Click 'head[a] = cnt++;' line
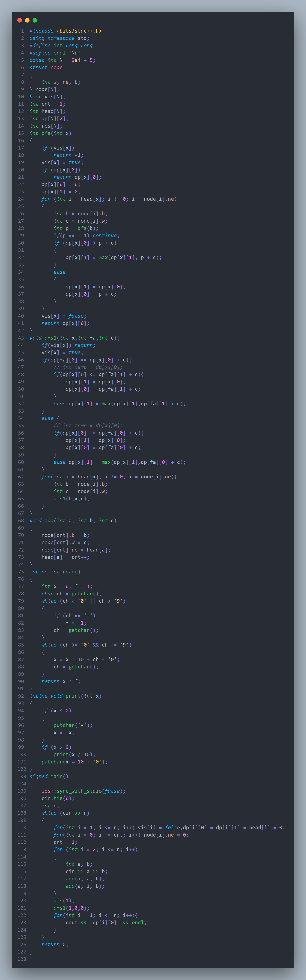The image size is (306, 980). coord(65,557)
